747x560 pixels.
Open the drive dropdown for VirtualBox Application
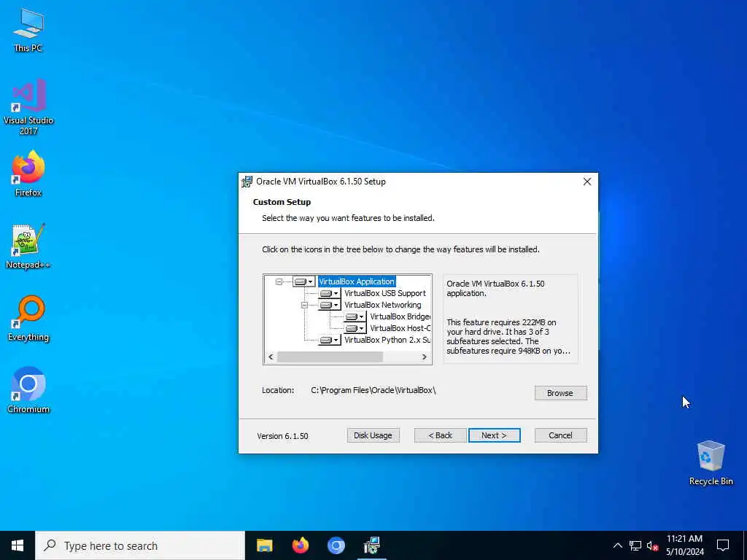click(x=303, y=281)
